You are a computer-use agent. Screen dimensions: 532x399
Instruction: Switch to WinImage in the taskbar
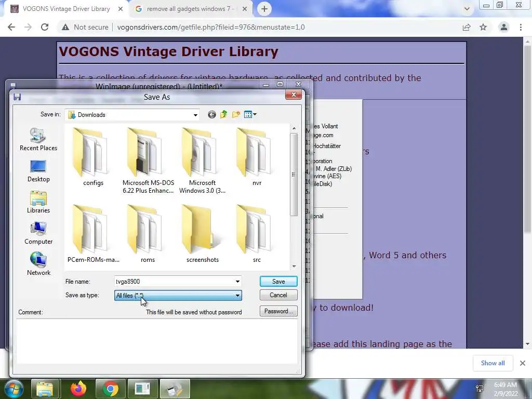(175, 389)
